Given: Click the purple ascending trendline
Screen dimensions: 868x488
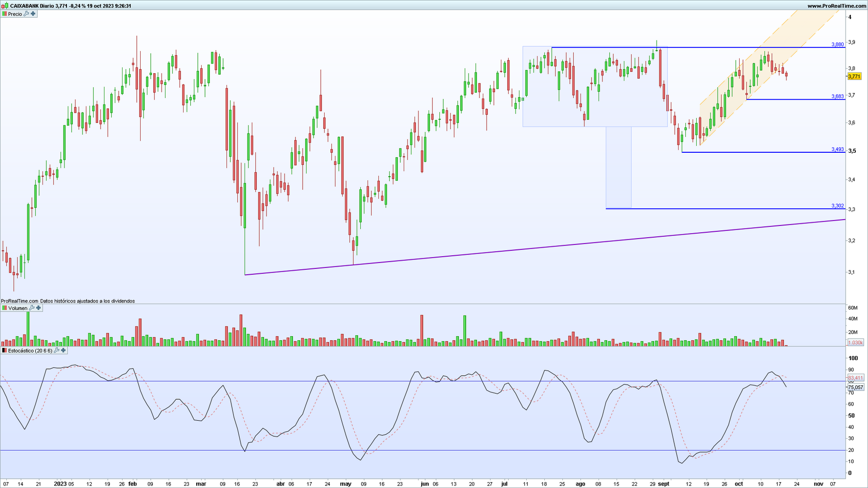Looking at the screenshot, I should [544, 247].
